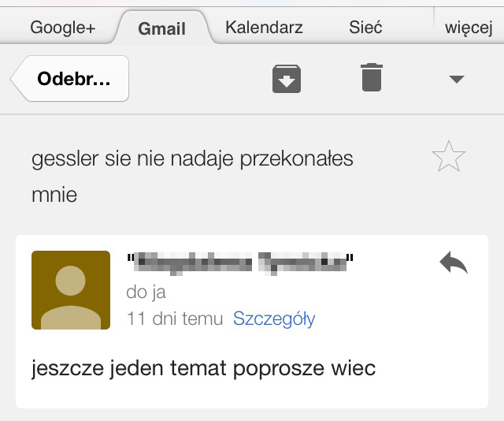The image size is (504, 421).
Task: Expand message details via Szczegóły
Action: tap(274, 319)
